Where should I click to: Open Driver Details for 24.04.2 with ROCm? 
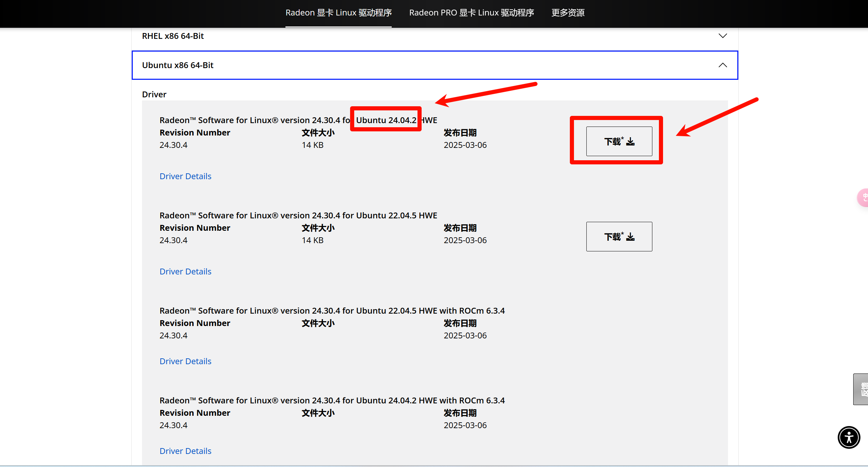tap(185, 451)
